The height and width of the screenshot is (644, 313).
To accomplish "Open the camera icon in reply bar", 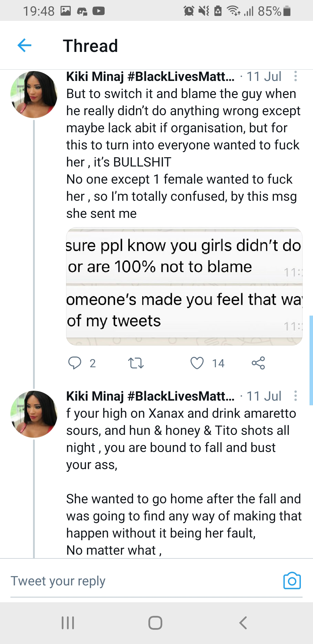I will coord(292,581).
